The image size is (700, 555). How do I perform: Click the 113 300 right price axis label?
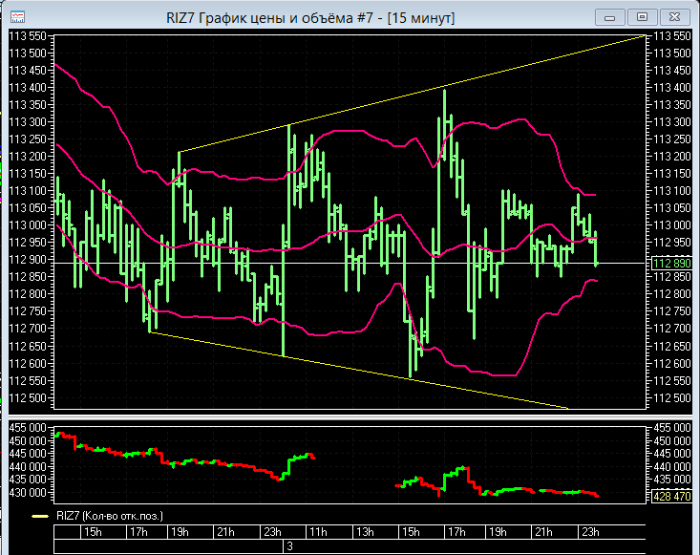tap(672, 122)
